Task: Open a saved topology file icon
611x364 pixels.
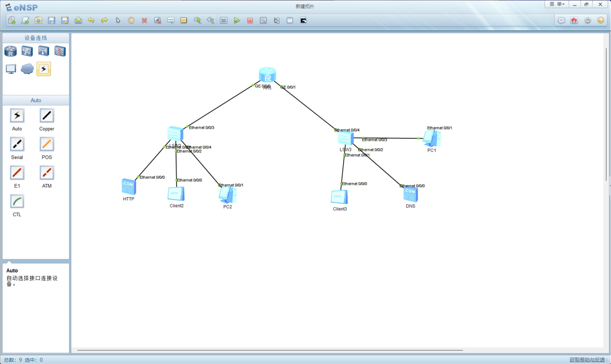Action: tap(38, 20)
